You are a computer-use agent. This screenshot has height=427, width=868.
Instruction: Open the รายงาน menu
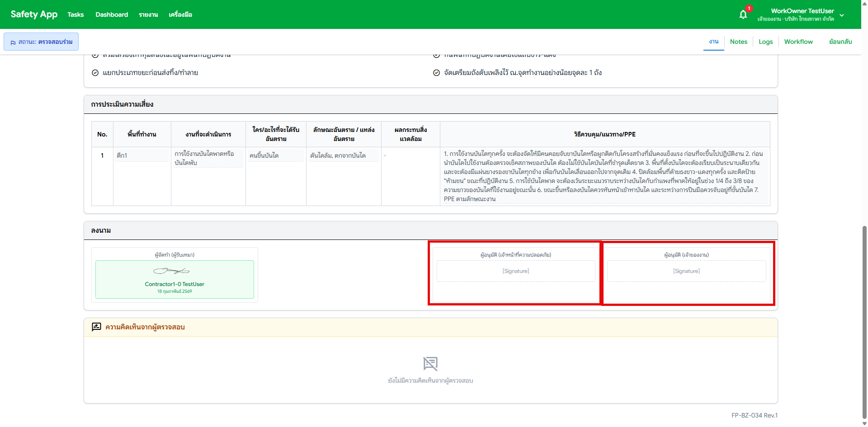point(148,14)
